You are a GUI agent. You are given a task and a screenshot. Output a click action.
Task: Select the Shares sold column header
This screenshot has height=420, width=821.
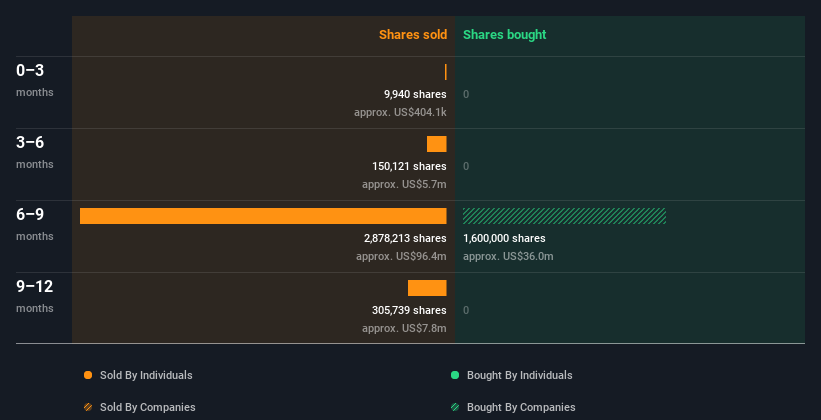tap(413, 35)
